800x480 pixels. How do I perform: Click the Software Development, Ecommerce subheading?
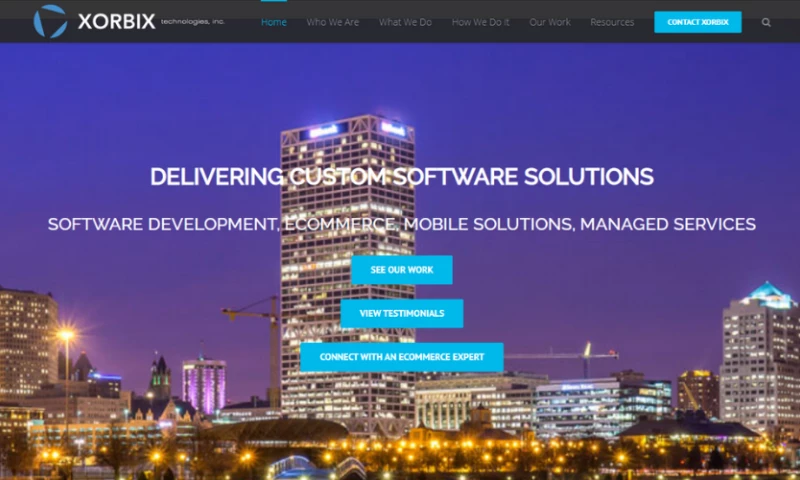401,224
